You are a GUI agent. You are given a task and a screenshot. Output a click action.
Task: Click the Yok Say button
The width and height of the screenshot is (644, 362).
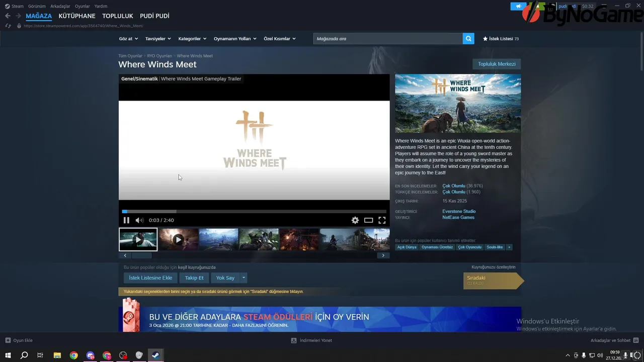[x=225, y=278]
